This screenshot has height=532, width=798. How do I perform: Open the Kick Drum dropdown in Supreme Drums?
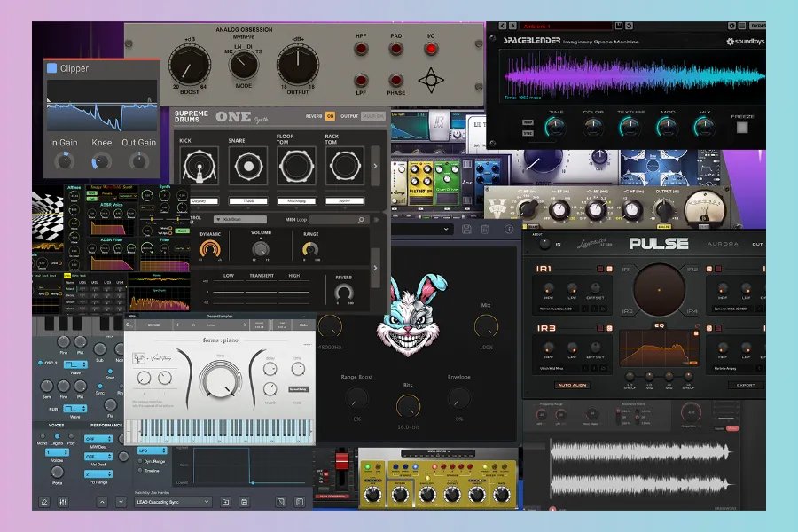(240, 219)
